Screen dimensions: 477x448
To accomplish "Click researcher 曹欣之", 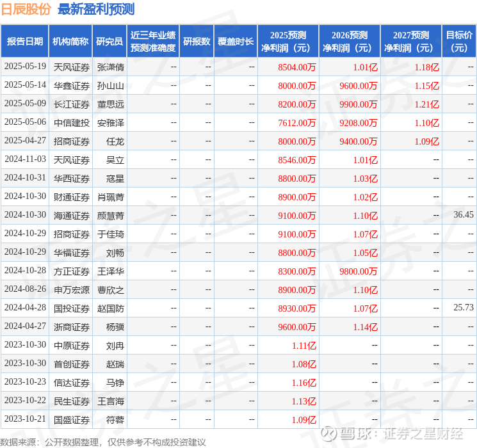I will pyautogui.click(x=111, y=290).
